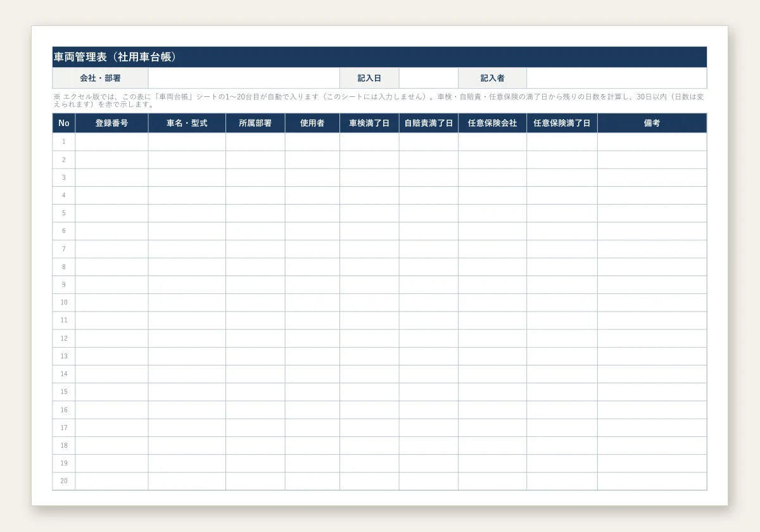Viewport: 760px width, 532px height.
Task: Select row number 7 in the No column
Action: [x=64, y=249]
